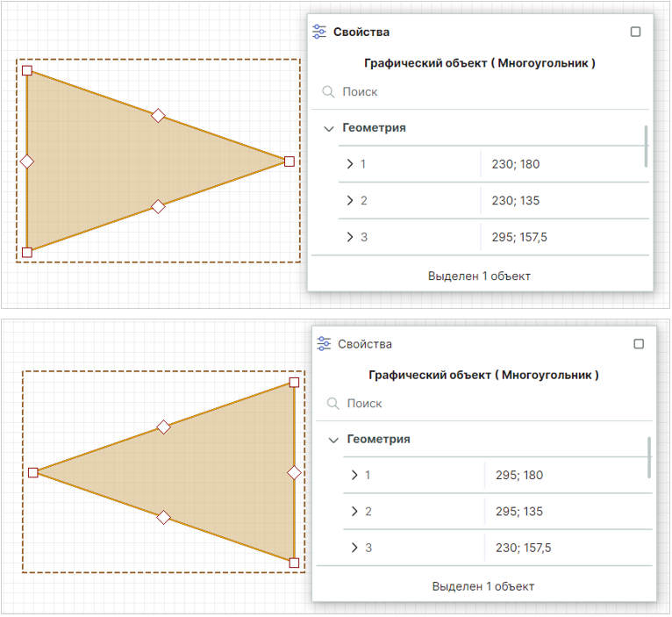Collapse the Геометрия section above 295; 180 row
Image resolution: width=672 pixels, height=617 pixels.
[333, 440]
